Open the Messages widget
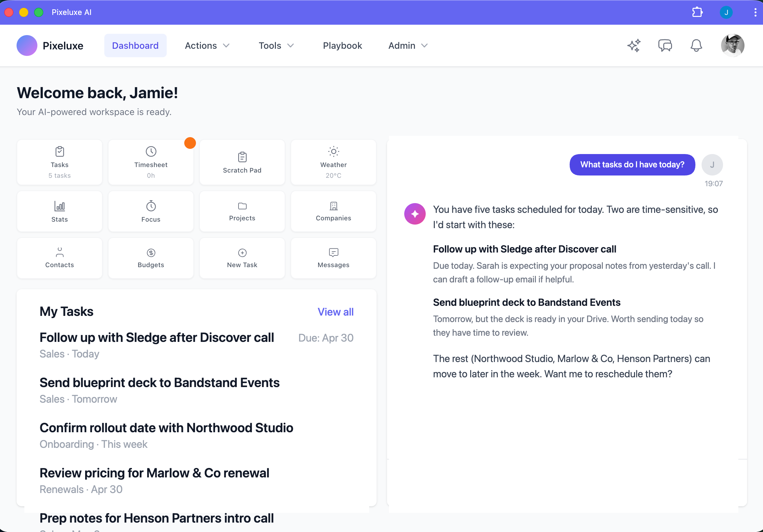 pos(333,258)
